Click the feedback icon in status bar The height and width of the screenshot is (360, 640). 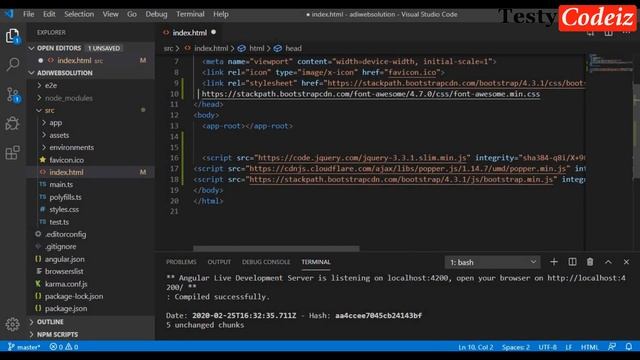612,347
